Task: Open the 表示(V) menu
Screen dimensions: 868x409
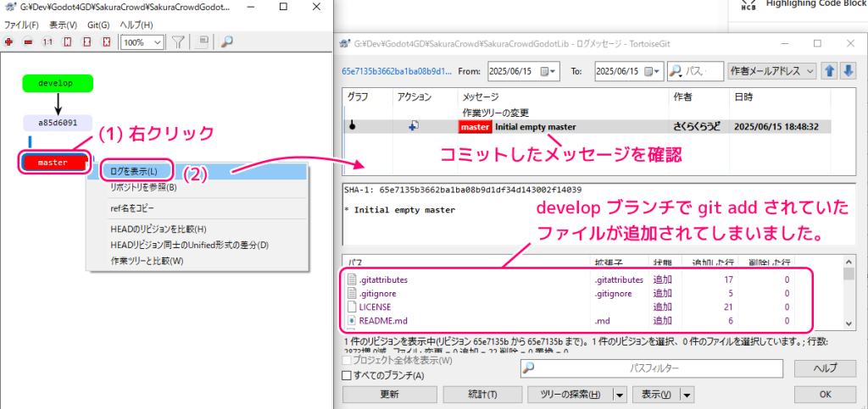Action: 63,25
